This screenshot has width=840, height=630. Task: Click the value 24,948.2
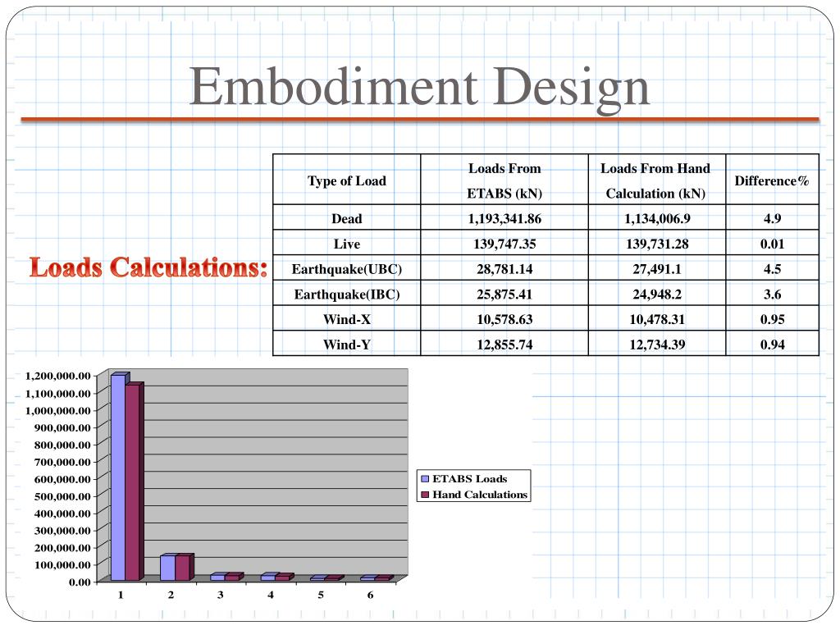click(x=657, y=294)
